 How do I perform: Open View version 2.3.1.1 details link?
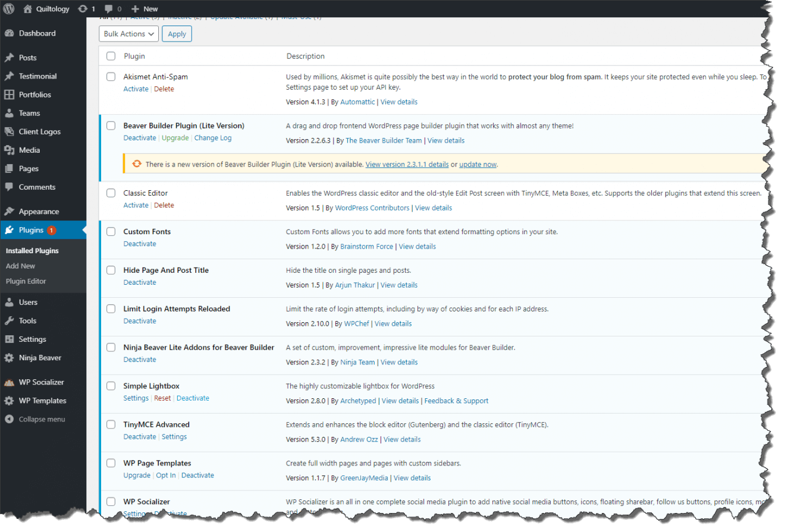pos(407,164)
